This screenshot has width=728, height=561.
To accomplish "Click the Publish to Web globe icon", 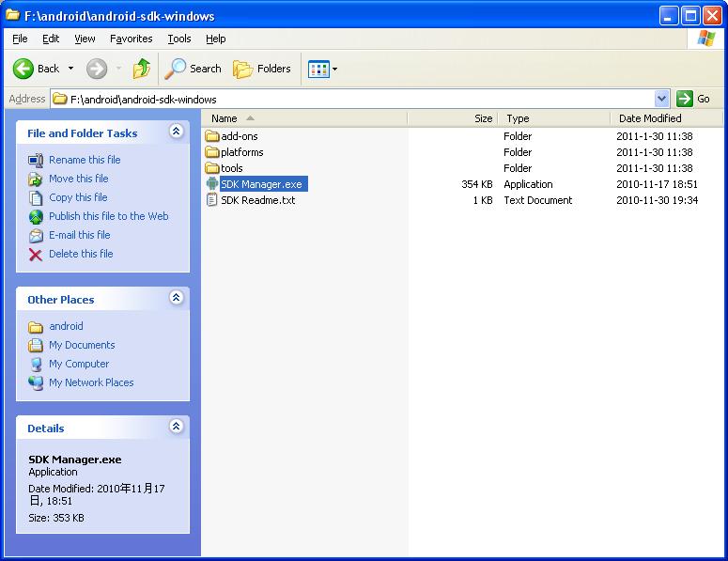I will (x=36, y=217).
